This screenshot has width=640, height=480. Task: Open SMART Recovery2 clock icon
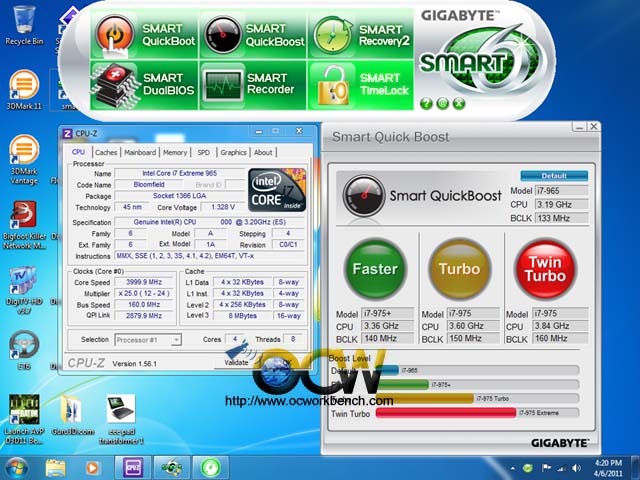[333, 35]
